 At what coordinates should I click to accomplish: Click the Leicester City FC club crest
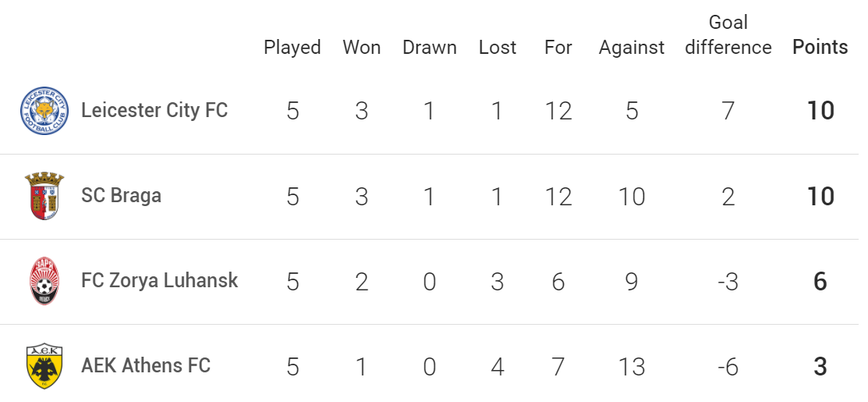click(44, 111)
